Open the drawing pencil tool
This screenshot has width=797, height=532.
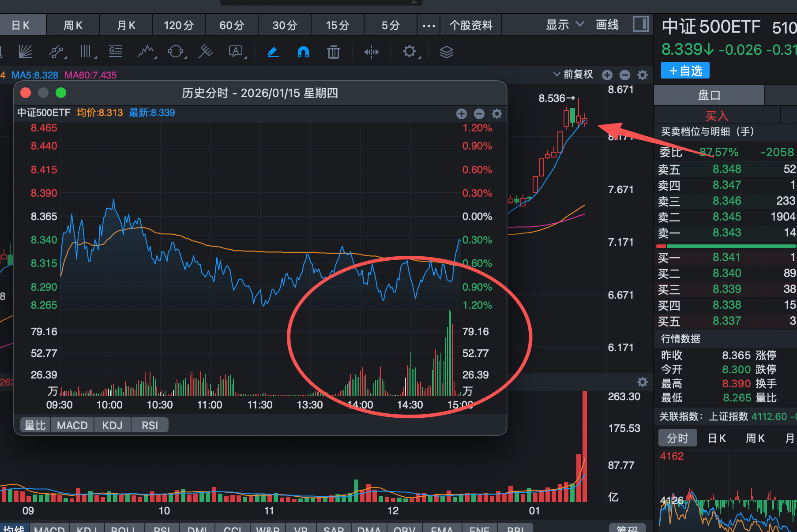[273, 52]
